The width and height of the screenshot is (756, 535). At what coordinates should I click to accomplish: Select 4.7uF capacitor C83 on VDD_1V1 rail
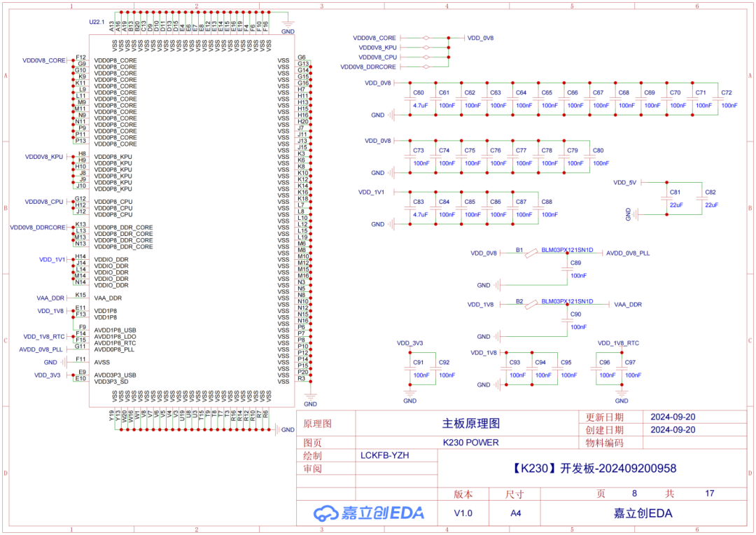tap(410, 207)
